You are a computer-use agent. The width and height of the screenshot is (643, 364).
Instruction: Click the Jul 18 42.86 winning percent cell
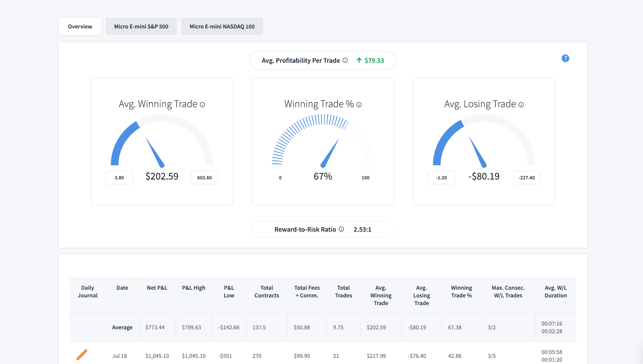[455, 356]
